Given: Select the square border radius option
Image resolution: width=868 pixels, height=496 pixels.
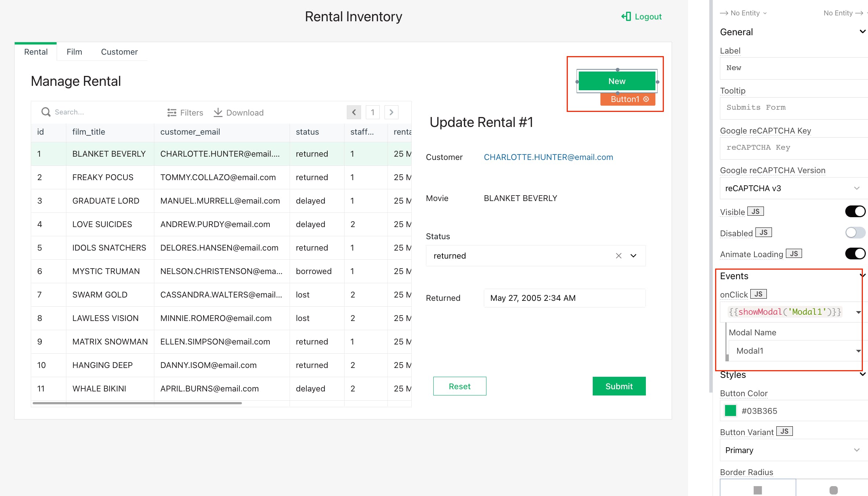Looking at the screenshot, I should (x=758, y=490).
